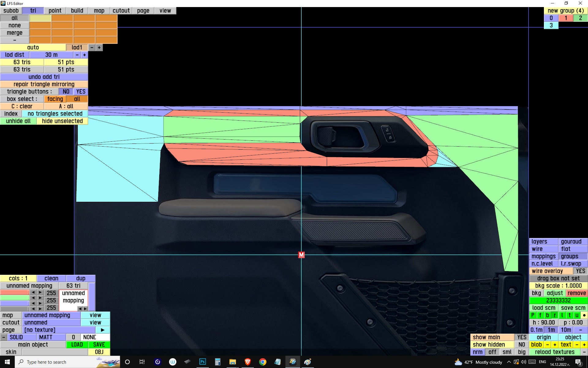Click the green SAVE button
The height and width of the screenshot is (368, 588).
coord(99,345)
